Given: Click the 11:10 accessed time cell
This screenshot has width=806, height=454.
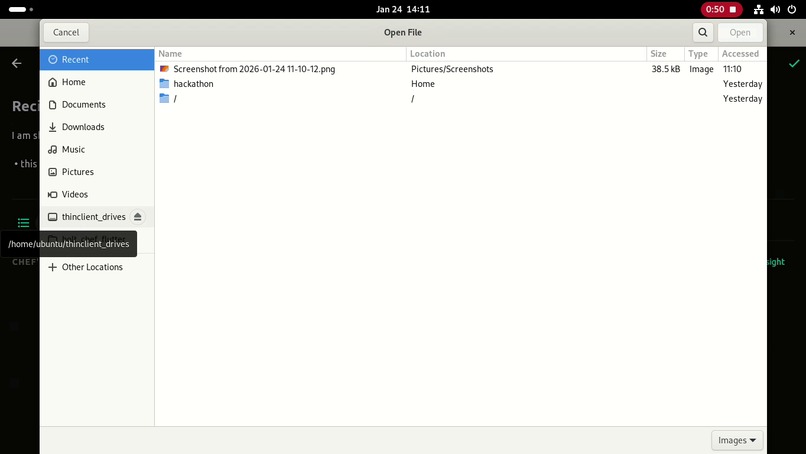Looking at the screenshot, I should pos(732,69).
